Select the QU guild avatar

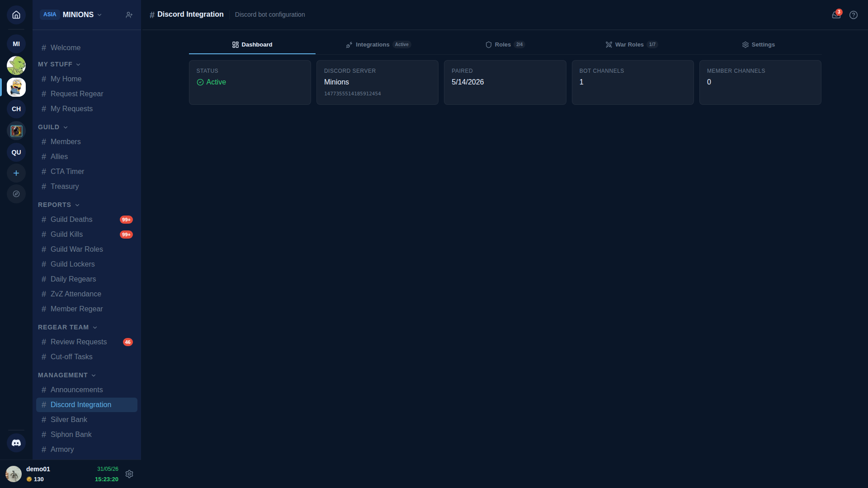click(x=16, y=152)
